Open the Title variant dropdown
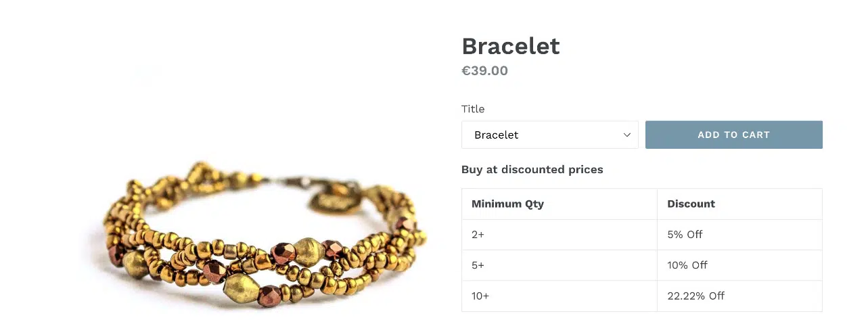The height and width of the screenshot is (320, 868). click(x=549, y=135)
